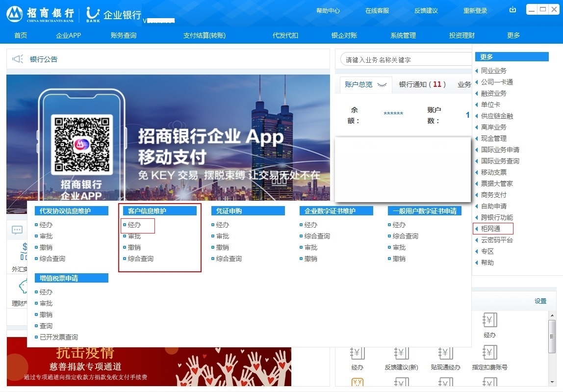Scan the enterprise app QR code image
This screenshot has height=392, width=563.
[x=79, y=144]
